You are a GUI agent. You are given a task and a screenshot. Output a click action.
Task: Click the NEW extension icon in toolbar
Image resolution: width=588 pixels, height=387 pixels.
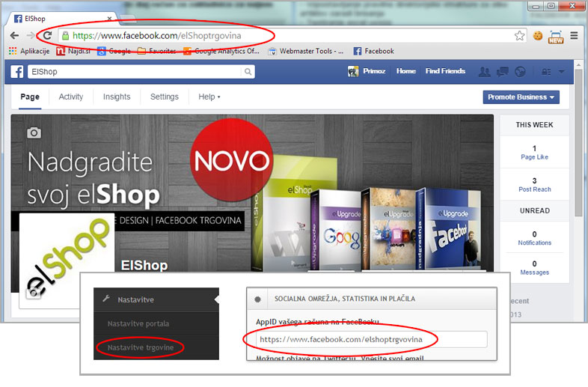point(556,37)
